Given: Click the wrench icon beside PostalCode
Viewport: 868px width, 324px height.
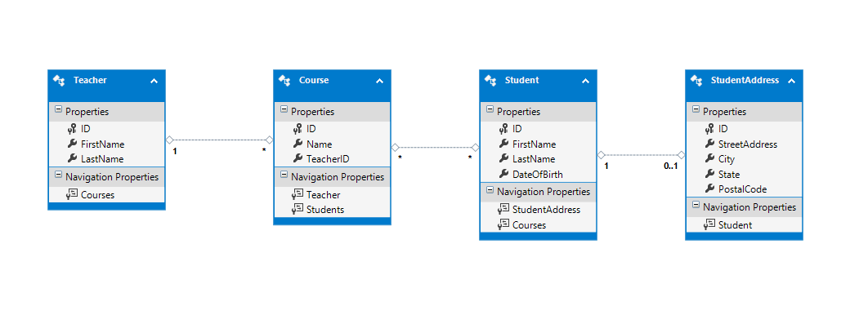Looking at the screenshot, I should (x=709, y=189).
